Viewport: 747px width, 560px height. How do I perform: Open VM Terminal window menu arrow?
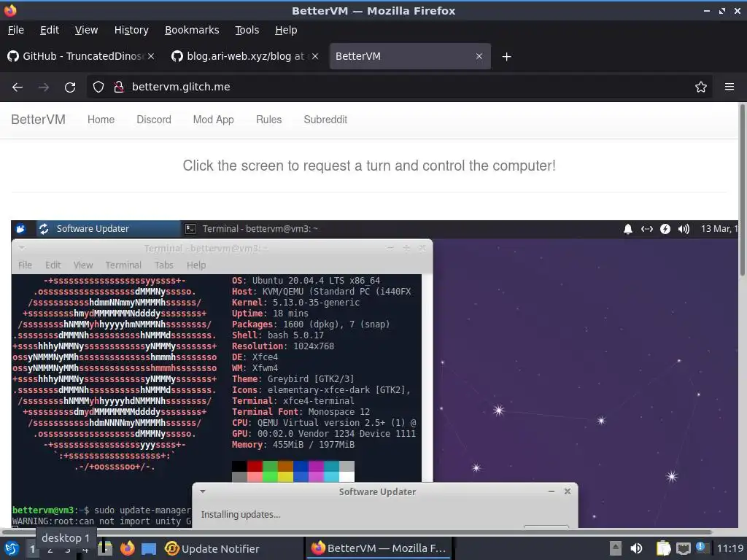click(22, 248)
